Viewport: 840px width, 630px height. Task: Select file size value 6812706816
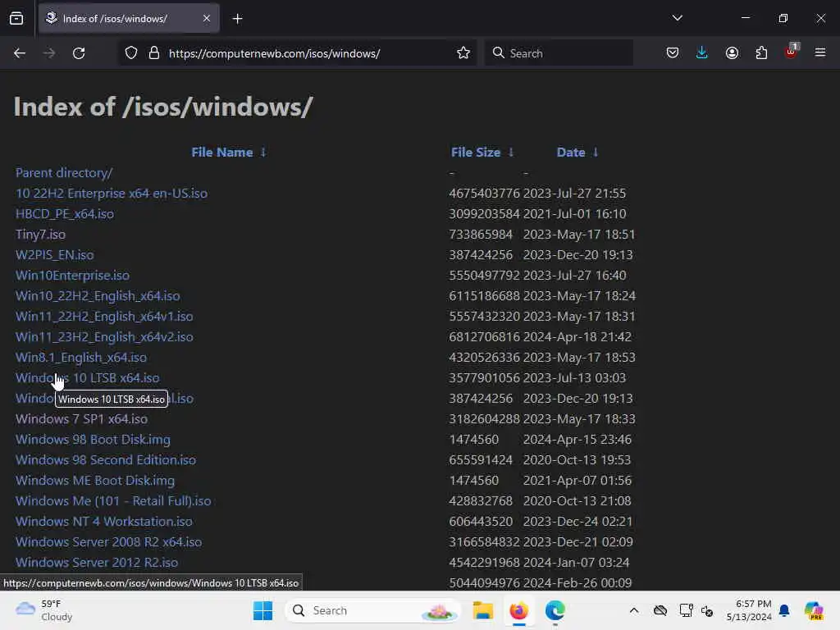click(x=484, y=337)
